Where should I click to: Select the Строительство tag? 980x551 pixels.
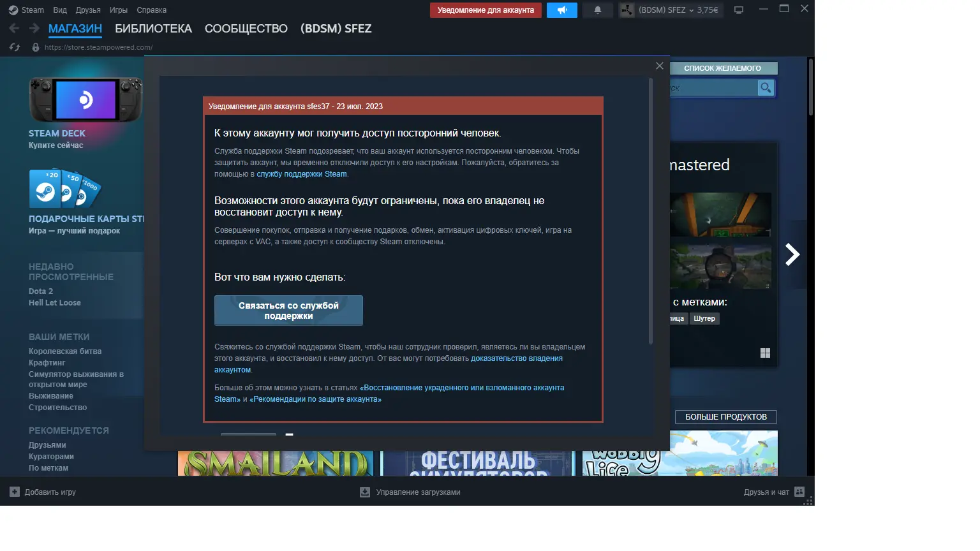pos(58,408)
